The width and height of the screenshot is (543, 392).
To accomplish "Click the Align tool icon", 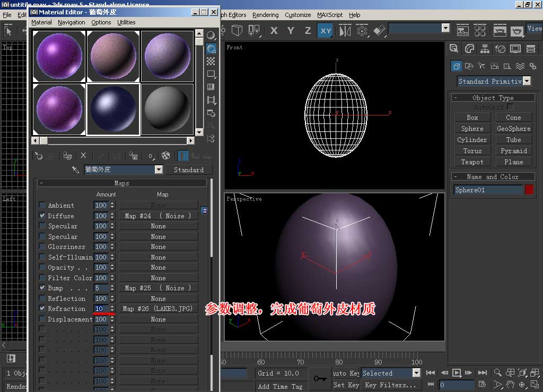I will tap(379, 31).
